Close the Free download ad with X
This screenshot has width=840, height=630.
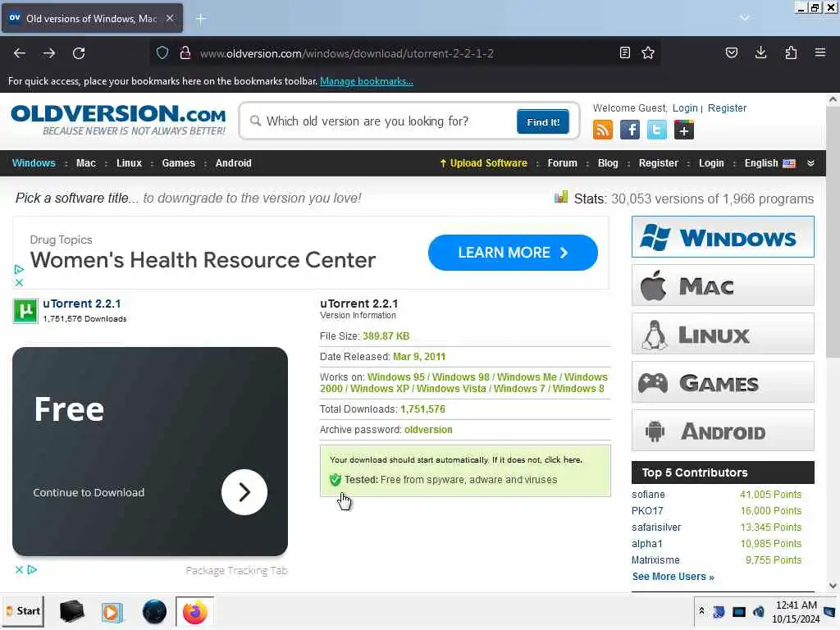20,569
